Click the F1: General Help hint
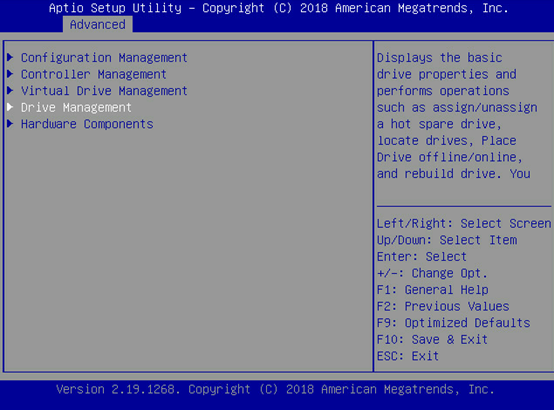Image resolution: width=554 pixels, height=410 pixels. click(x=432, y=290)
